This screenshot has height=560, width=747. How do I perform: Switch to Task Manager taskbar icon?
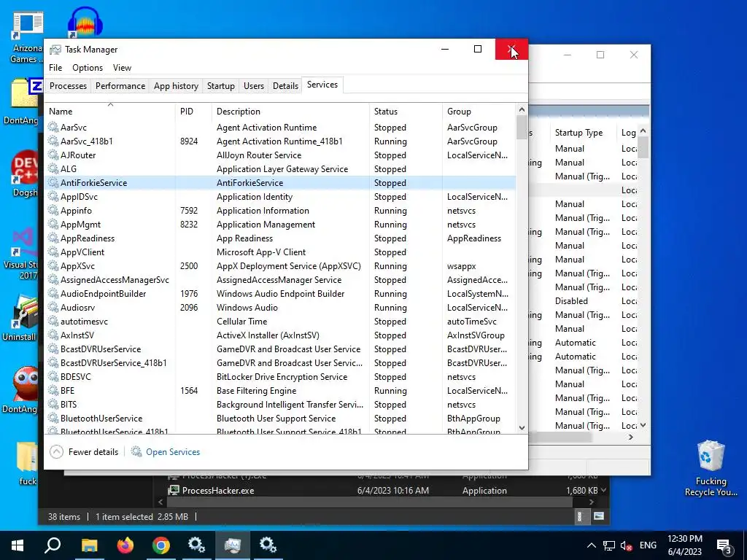click(x=233, y=545)
